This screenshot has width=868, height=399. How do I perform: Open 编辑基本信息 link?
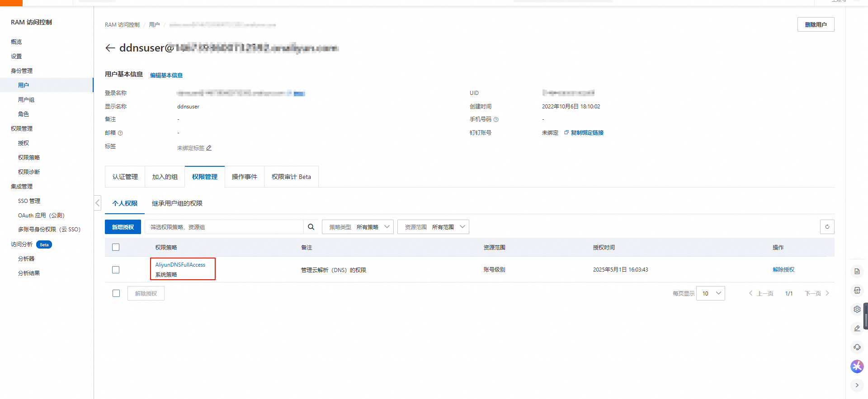[x=166, y=75]
